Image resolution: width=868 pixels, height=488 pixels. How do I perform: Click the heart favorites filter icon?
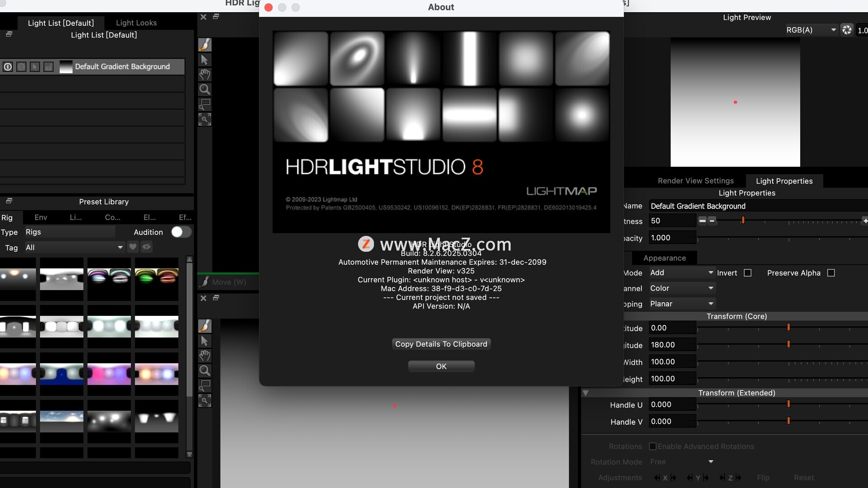(133, 247)
